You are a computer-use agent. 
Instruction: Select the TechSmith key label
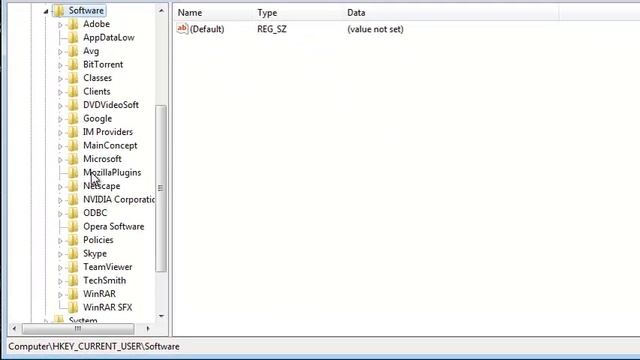tap(104, 280)
